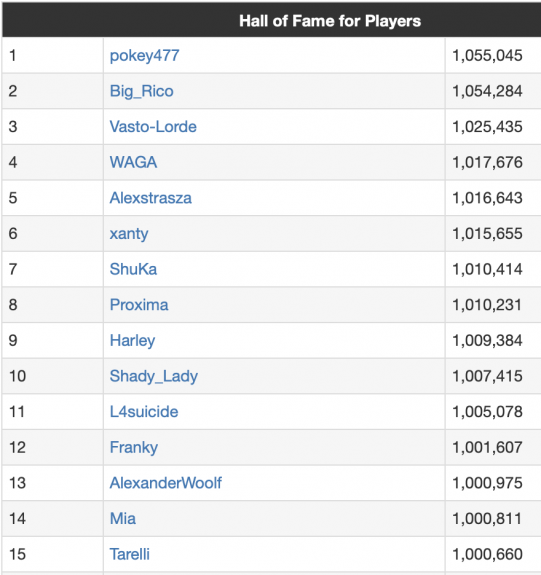The width and height of the screenshot is (541, 575).
Task: Open AlexanderWoolf player profile
Action: [x=165, y=483]
